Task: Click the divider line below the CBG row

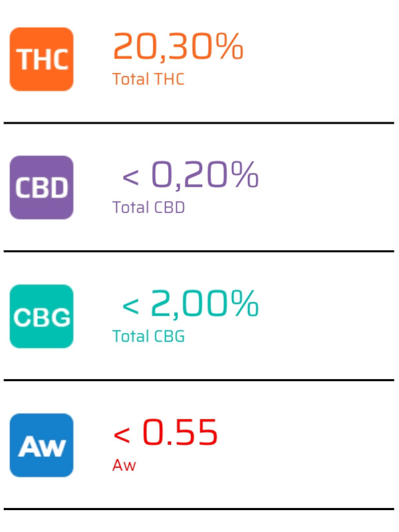Action: point(199,380)
